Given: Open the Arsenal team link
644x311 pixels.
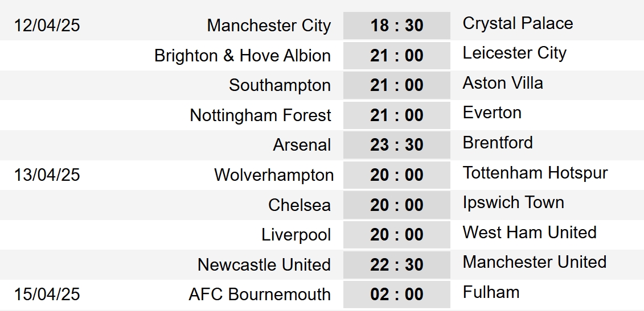Looking at the screenshot, I should [302, 145].
